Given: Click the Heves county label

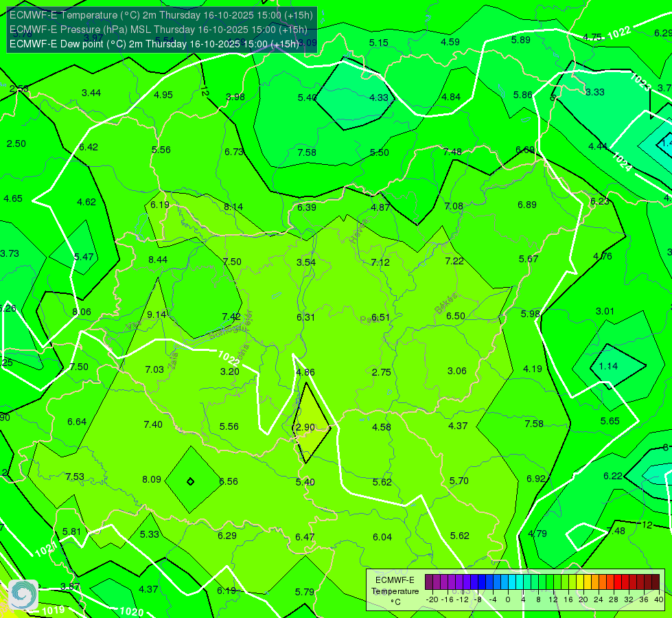Looking at the screenshot, I should tap(359, 231).
